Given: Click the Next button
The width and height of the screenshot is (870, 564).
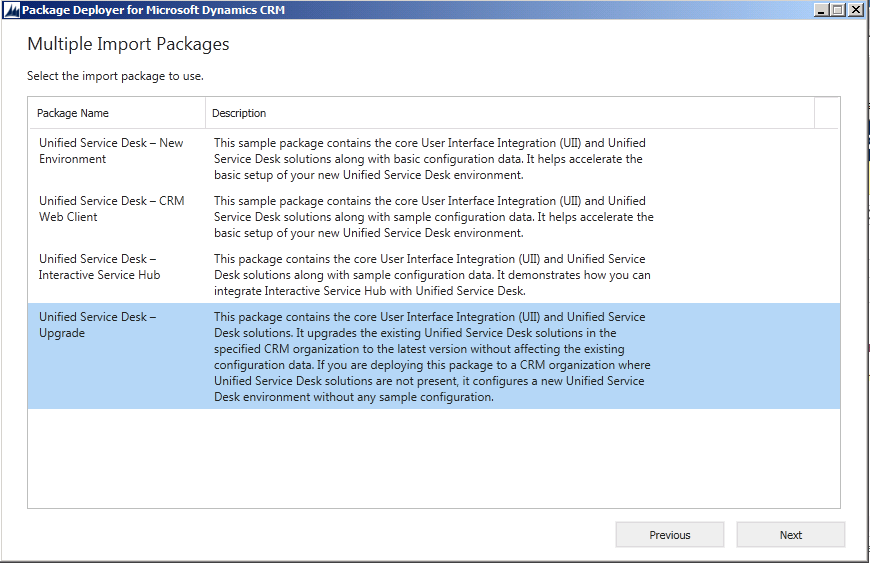Looking at the screenshot, I should 790,535.
